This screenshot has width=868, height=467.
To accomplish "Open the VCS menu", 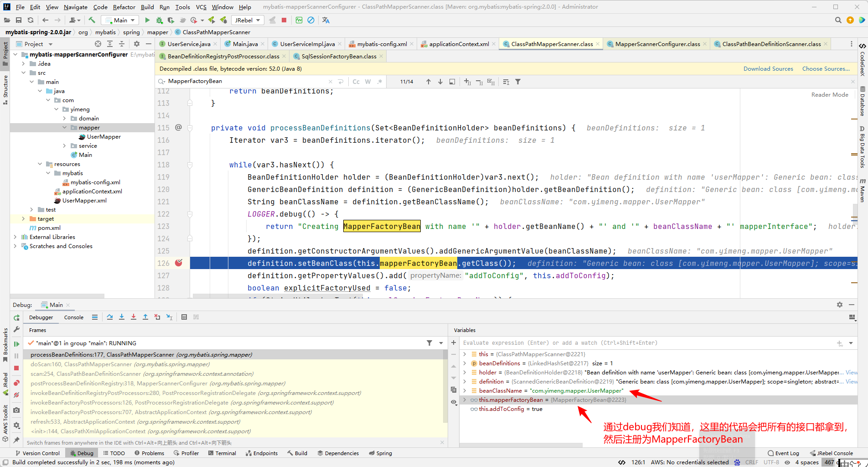I will click(x=201, y=7).
